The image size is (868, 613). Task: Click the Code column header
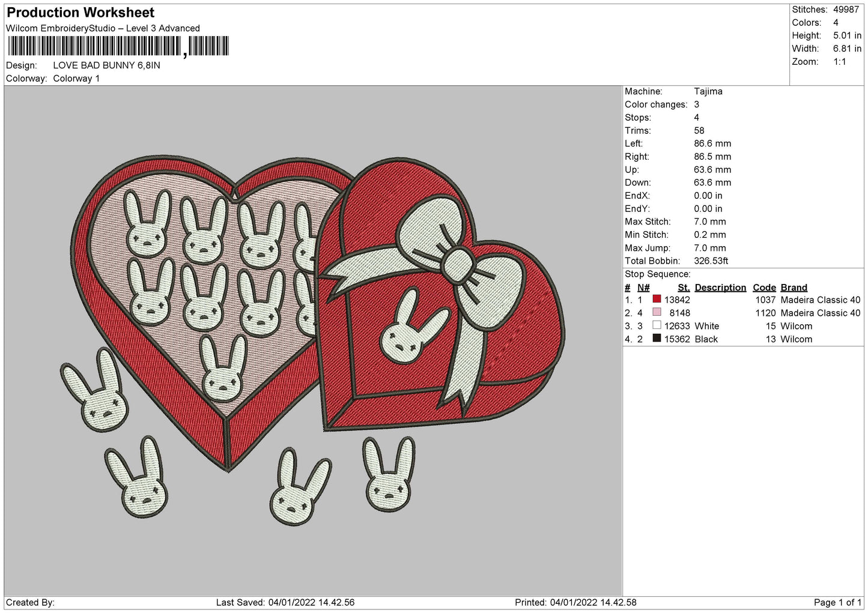point(764,288)
